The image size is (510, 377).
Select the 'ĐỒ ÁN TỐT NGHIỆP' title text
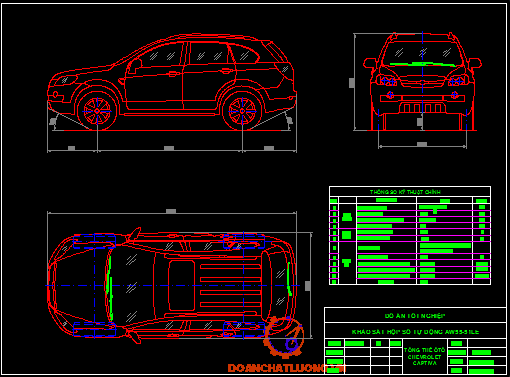coord(415,316)
